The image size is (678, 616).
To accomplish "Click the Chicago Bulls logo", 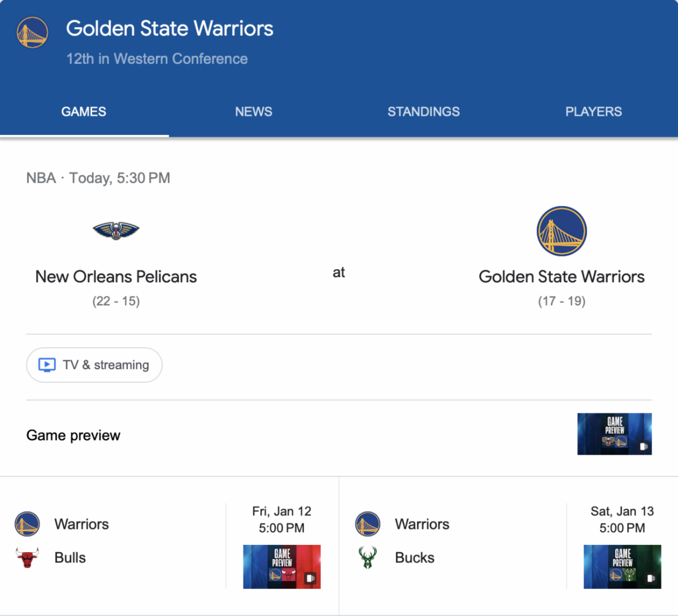I will (27, 557).
